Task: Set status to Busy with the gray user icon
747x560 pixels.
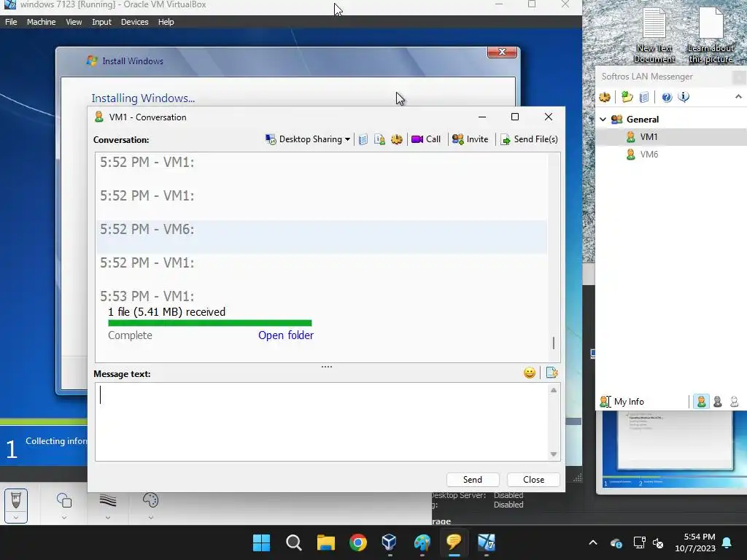Action: tap(718, 402)
